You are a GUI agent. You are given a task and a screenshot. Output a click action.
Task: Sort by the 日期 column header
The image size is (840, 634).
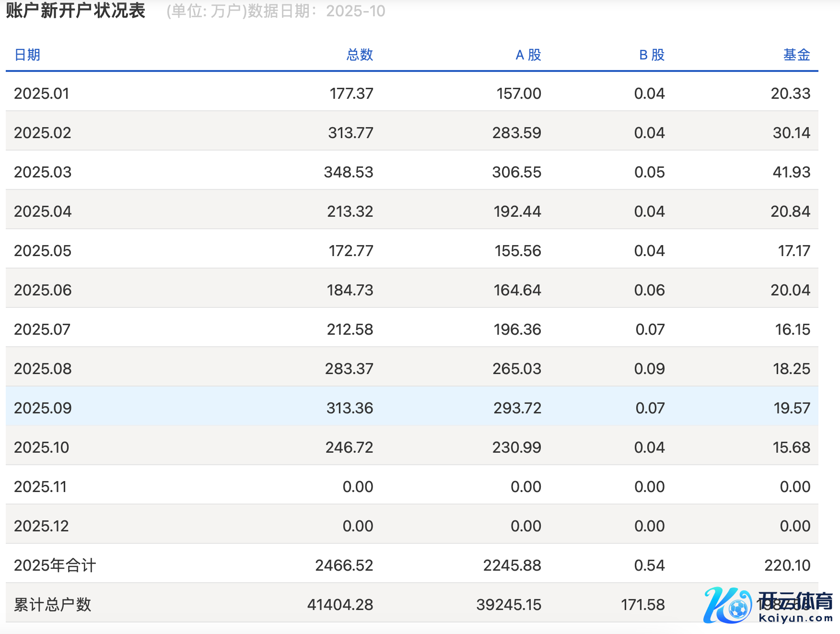27,55
